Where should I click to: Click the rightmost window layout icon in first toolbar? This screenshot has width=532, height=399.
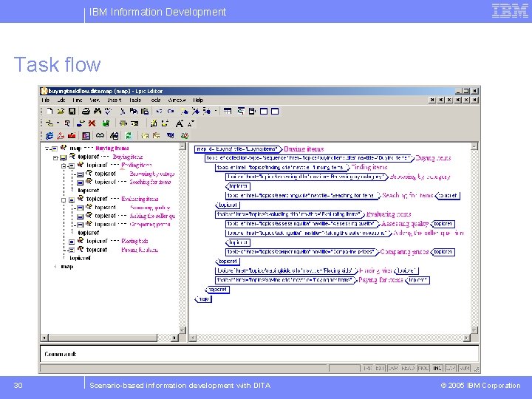[x=275, y=111]
